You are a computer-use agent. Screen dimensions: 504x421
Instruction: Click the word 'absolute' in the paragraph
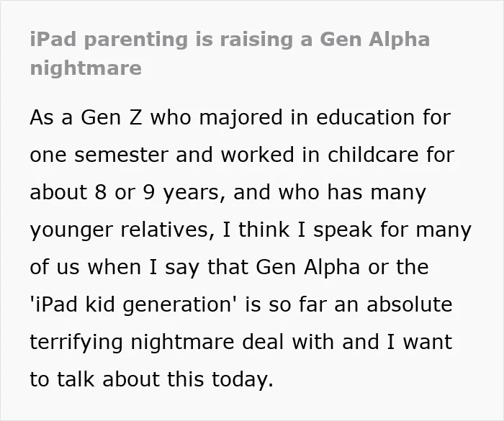(409, 304)
